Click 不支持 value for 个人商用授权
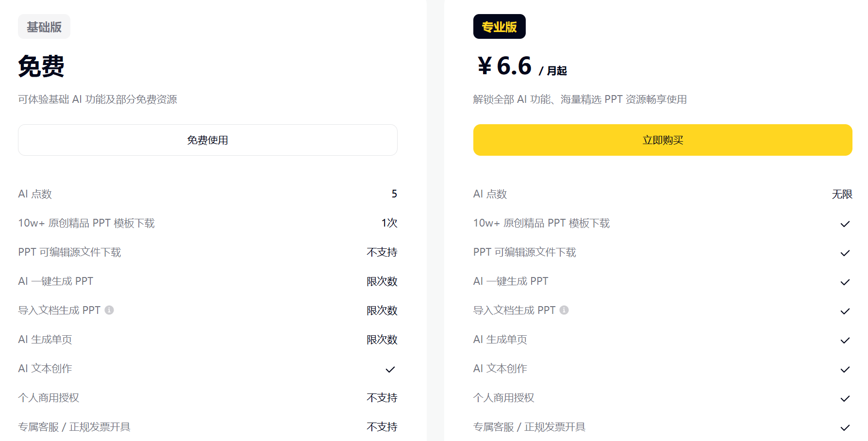This screenshot has width=868, height=441. 382,398
